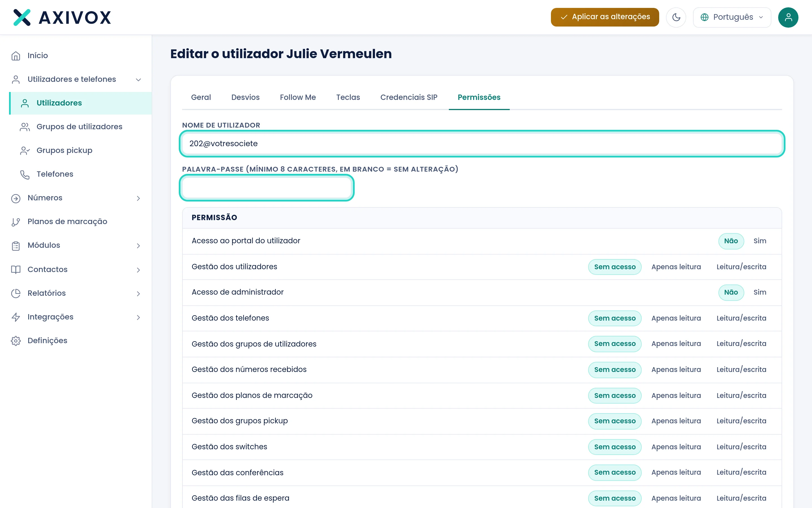Switch to the Geral tab
Image resolution: width=812 pixels, height=508 pixels.
(x=201, y=97)
